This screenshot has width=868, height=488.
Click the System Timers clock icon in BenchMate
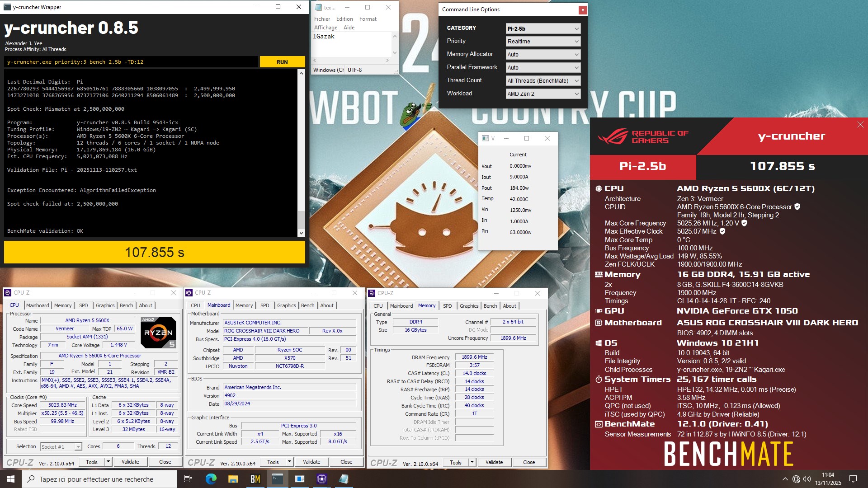click(599, 379)
